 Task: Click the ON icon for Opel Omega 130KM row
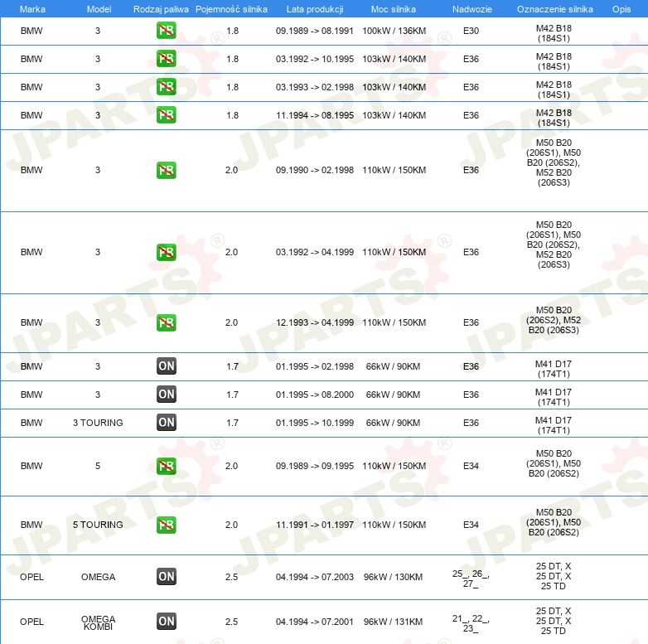(x=166, y=576)
